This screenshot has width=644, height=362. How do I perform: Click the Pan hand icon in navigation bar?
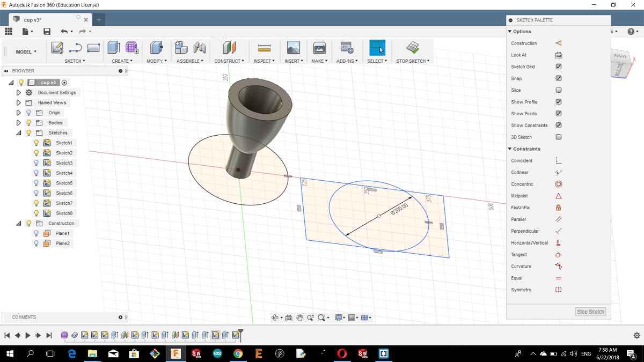point(300,317)
